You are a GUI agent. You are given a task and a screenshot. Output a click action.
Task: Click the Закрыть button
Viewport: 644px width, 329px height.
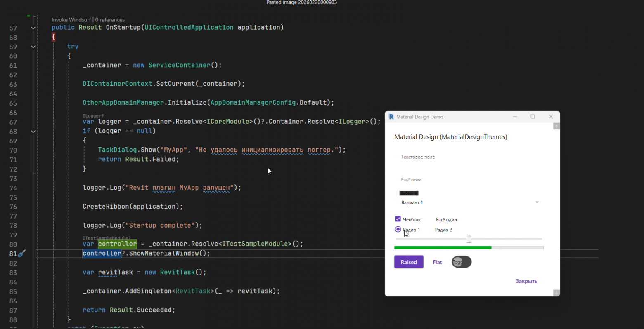click(x=526, y=281)
